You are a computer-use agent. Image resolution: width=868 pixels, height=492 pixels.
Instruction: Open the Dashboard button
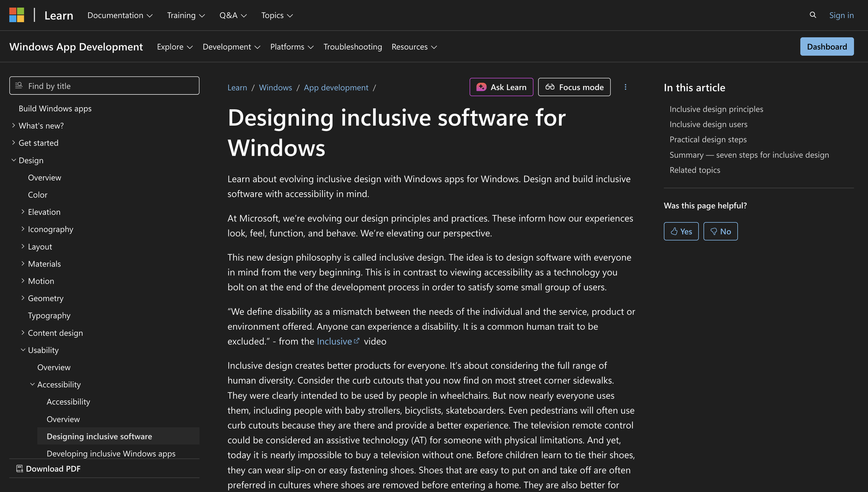click(x=827, y=46)
